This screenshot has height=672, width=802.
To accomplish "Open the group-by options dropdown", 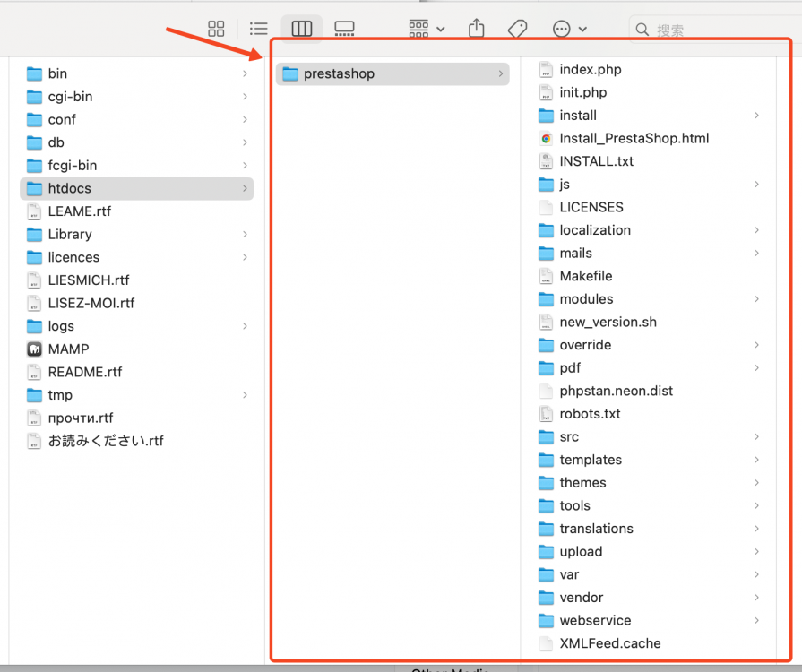I will pos(427,29).
